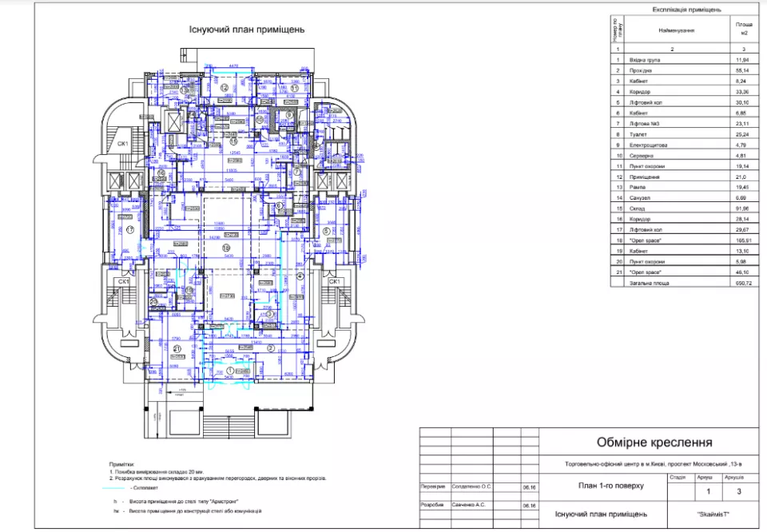This screenshot has height=532, width=767.
Task: Click the 'Серверна' row in room table
Action: (668, 157)
